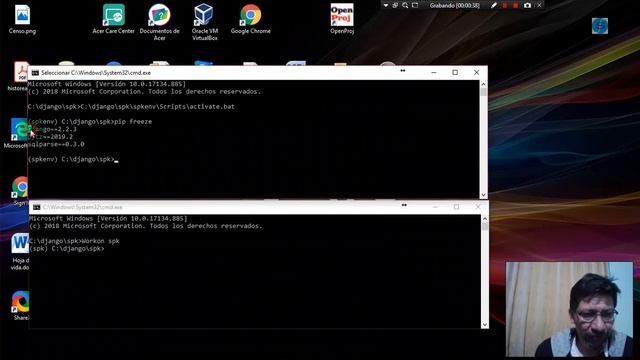Click the upper cmd scrollbar down arrow
640x360 pixels.
pos(484,195)
